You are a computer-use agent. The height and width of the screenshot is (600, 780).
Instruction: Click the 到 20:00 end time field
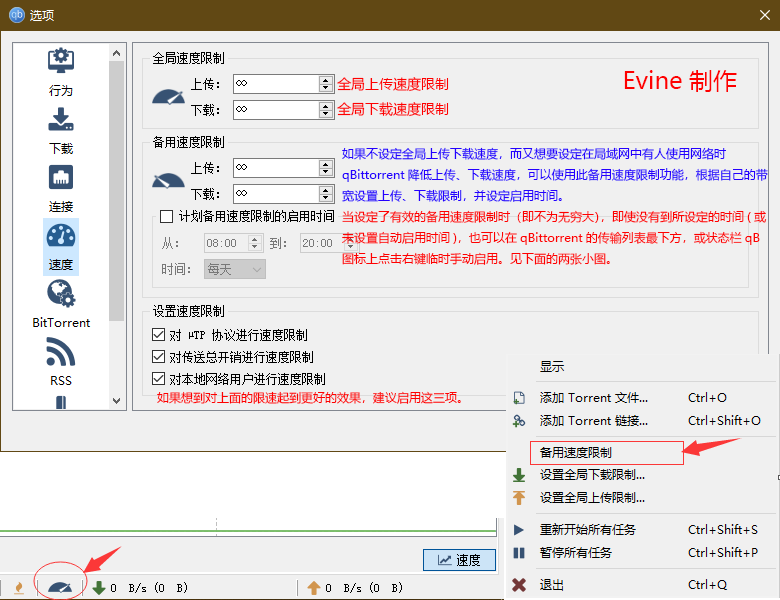coord(322,243)
